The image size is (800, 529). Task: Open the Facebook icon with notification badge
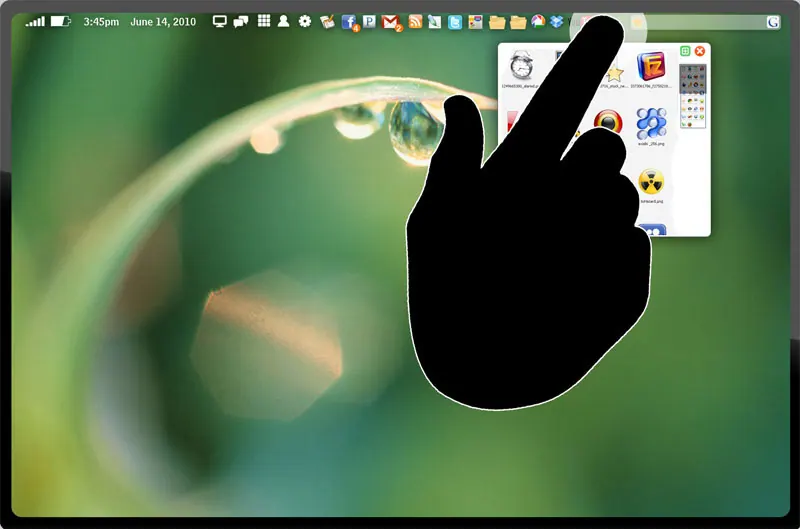(x=350, y=22)
